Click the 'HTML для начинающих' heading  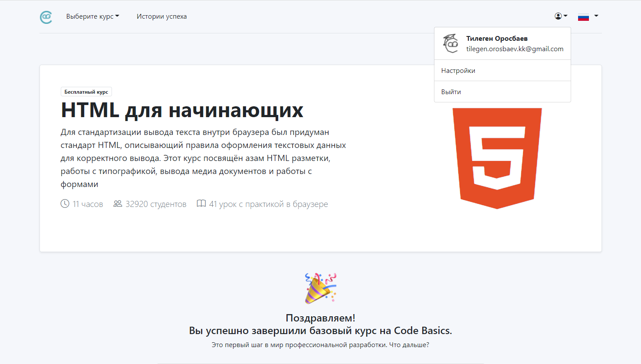[182, 110]
